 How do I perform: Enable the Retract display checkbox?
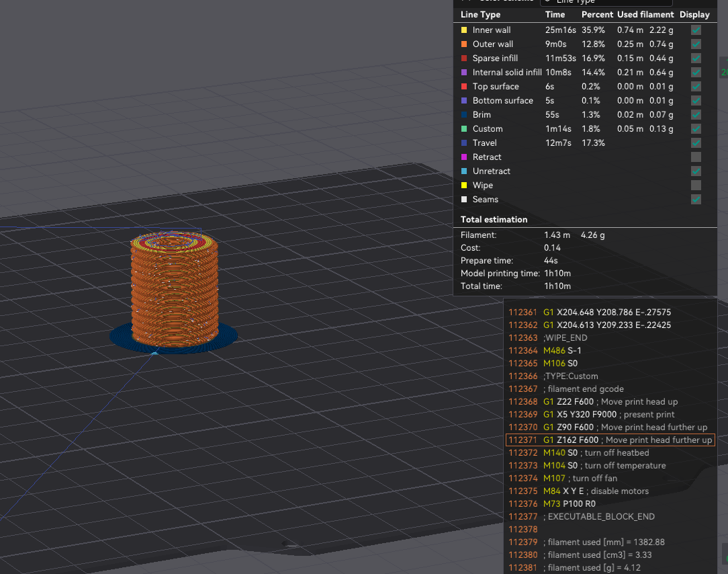pyautogui.click(x=696, y=157)
